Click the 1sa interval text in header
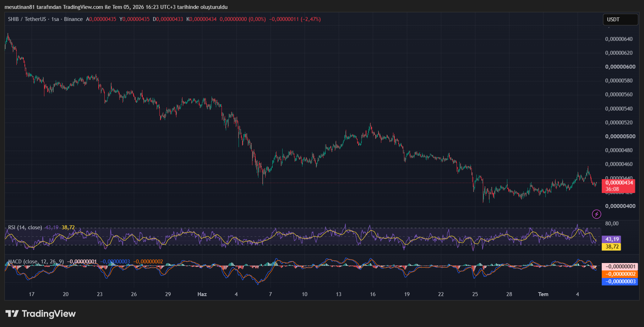 (x=55, y=19)
